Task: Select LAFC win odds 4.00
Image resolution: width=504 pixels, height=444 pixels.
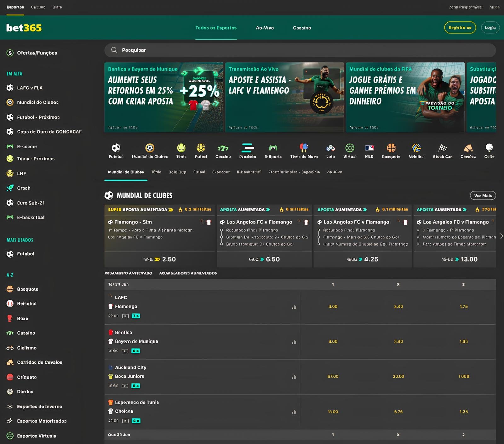Action: [333, 307]
